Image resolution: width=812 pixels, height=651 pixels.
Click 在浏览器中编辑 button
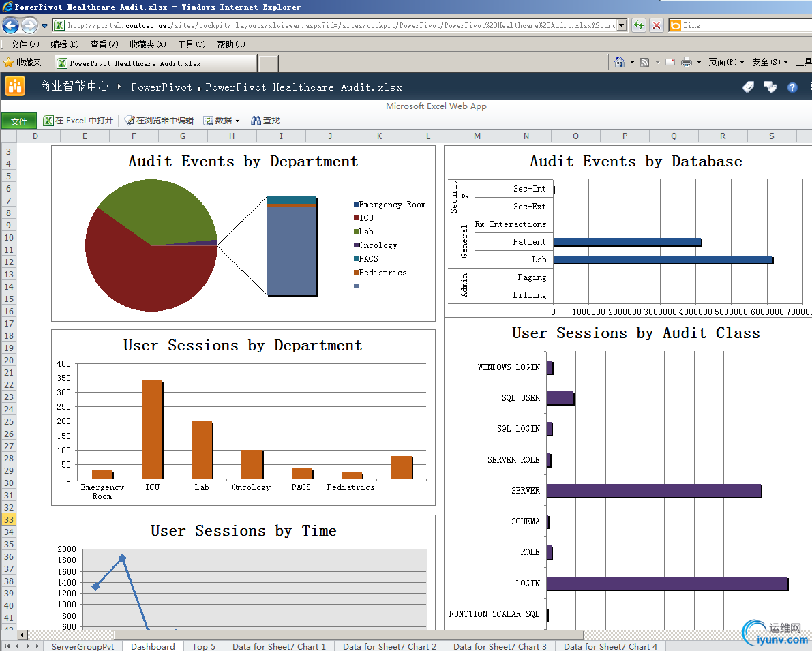tap(159, 121)
